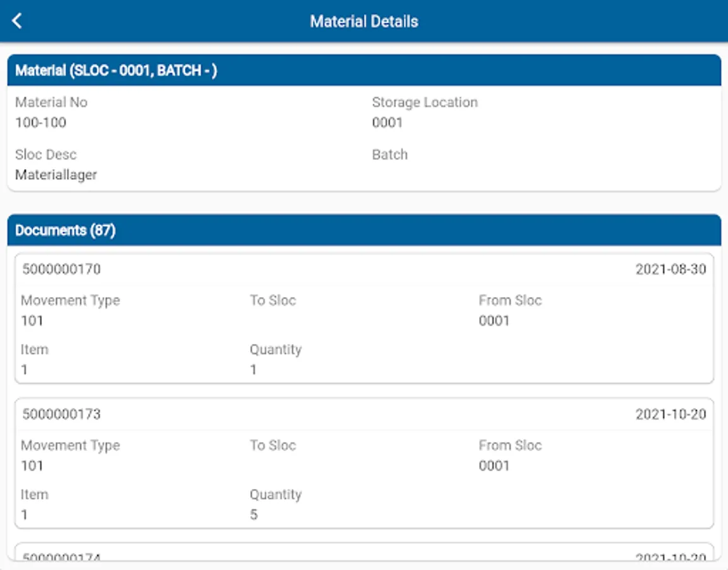Click date 2021-08-30 of document 5000000170
The width and height of the screenshot is (728, 570).
(x=670, y=269)
